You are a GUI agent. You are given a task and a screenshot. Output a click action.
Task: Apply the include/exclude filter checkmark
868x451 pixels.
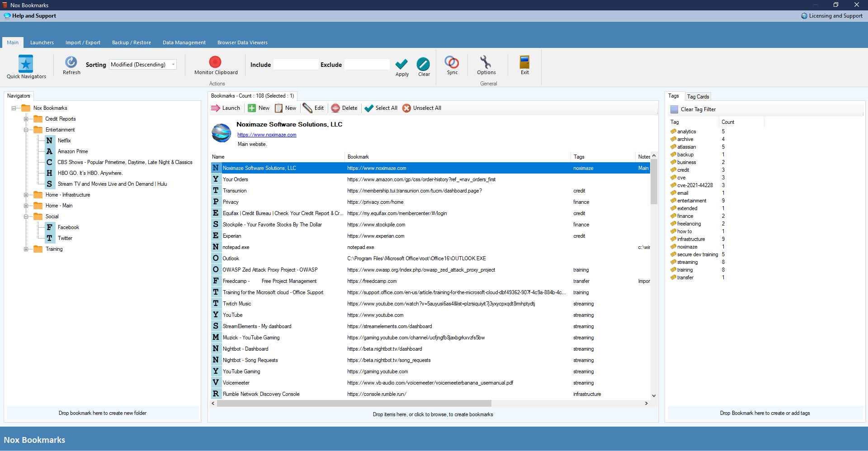pos(401,64)
